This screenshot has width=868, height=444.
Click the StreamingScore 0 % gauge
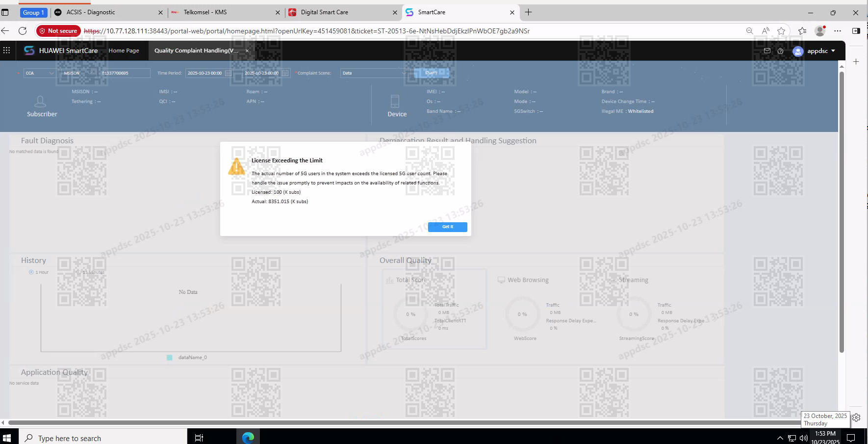(634, 314)
